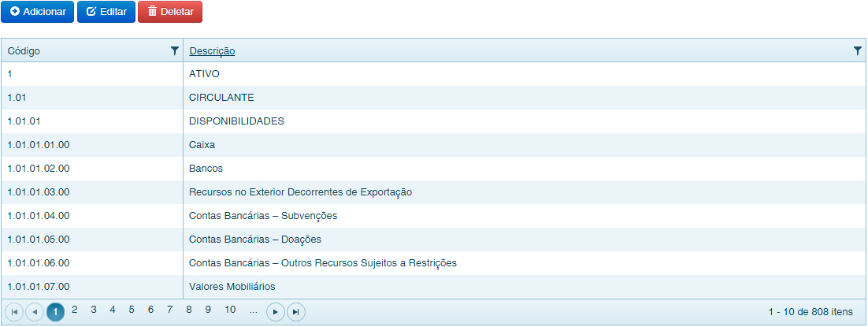Click code cell 1.01.01.02.00
This screenshot has width=868, height=327.
coord(92,169)
